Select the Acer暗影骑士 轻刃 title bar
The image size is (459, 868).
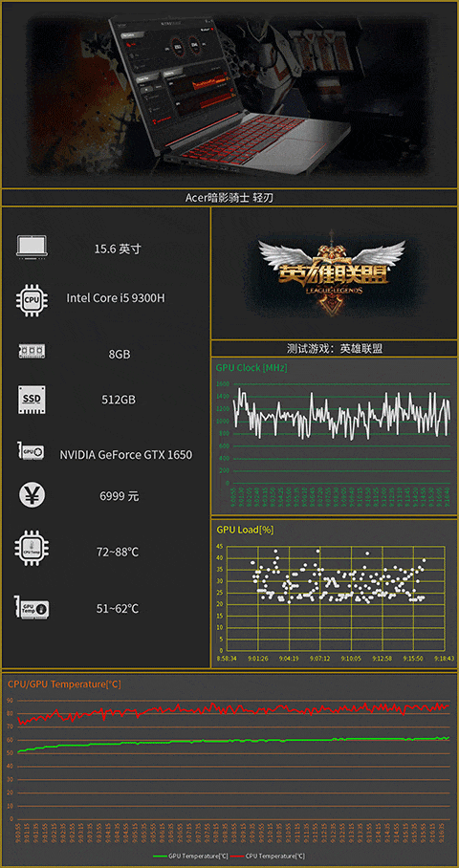[x=229, y=198]
